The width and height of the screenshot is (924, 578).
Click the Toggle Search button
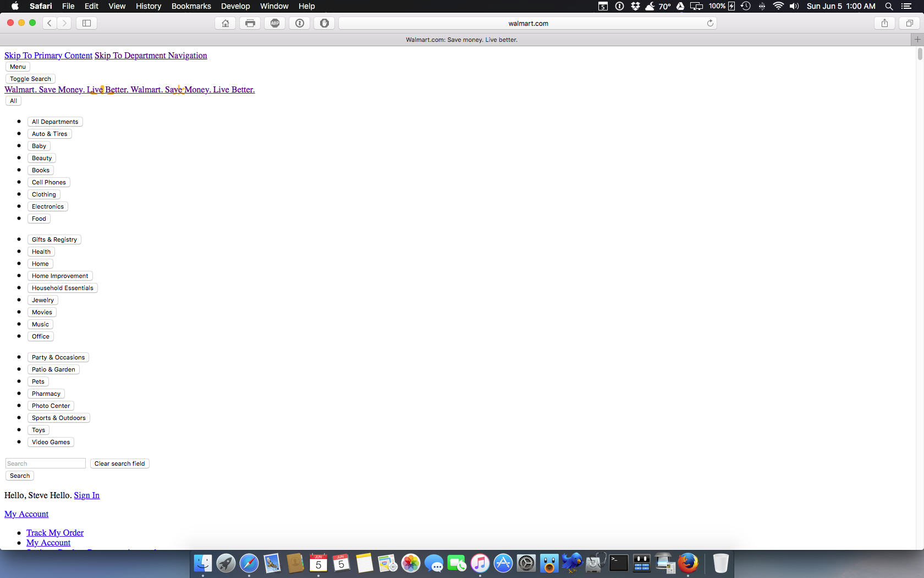30,79
